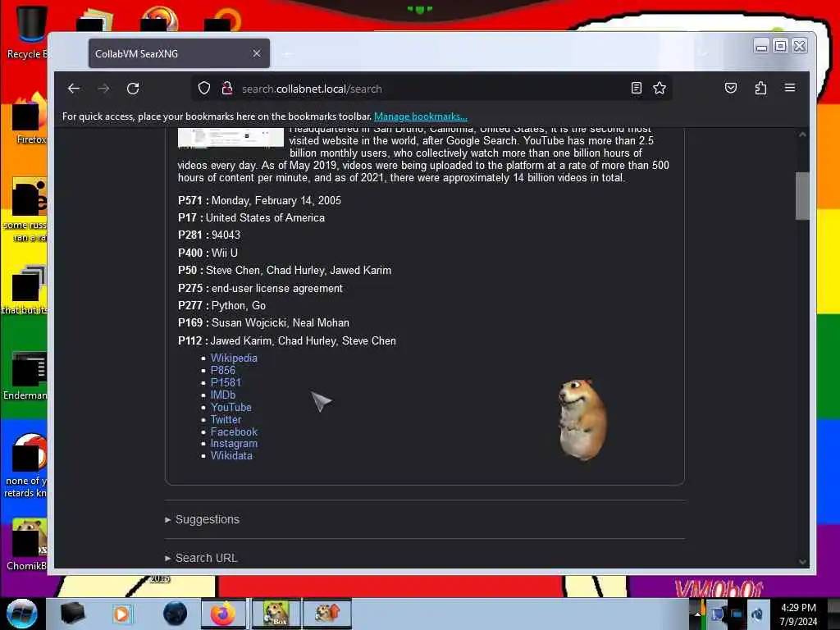
Task: Click the P571 founding date row
Action: pyautogui.click(x=259, y=200)
